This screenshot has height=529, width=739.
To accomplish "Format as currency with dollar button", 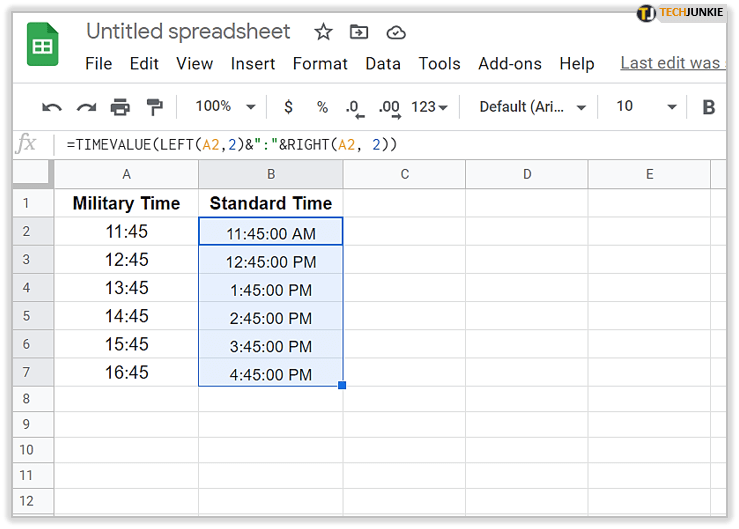I will coord(289,107).
